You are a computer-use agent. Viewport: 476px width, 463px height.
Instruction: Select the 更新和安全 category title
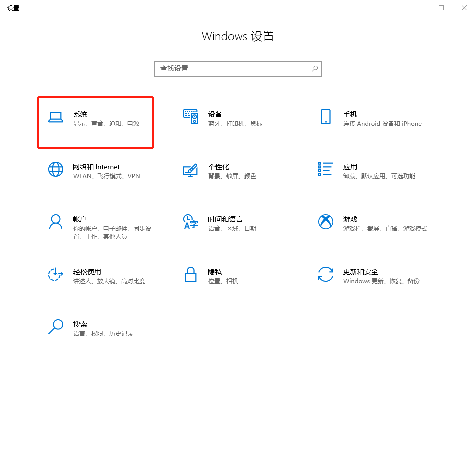361,272
